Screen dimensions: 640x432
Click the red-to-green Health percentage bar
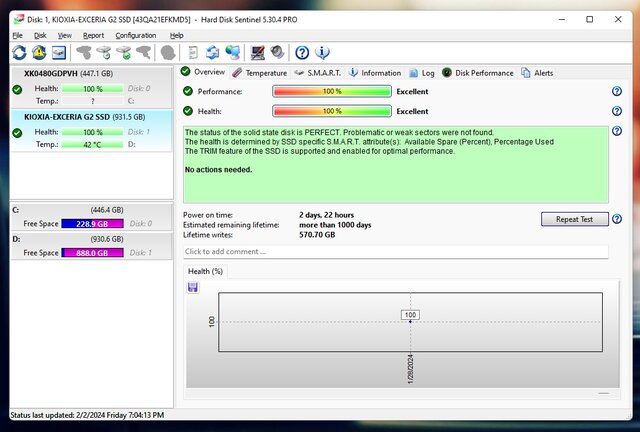331,111
